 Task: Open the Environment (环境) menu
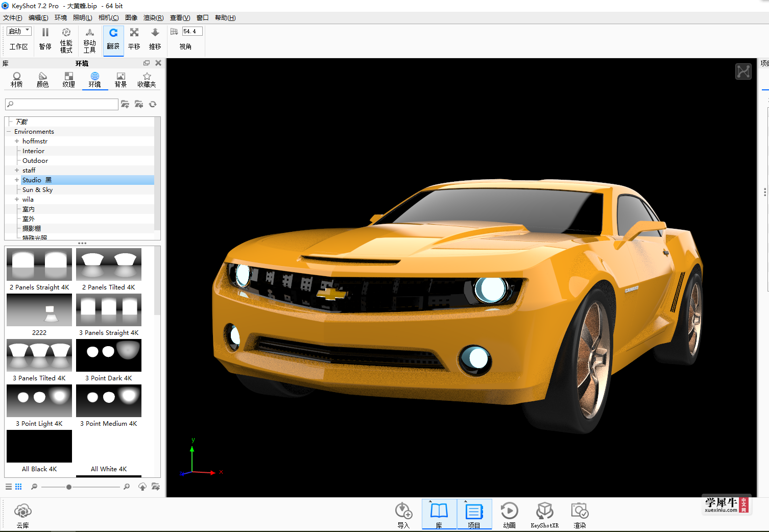[61, 18]
